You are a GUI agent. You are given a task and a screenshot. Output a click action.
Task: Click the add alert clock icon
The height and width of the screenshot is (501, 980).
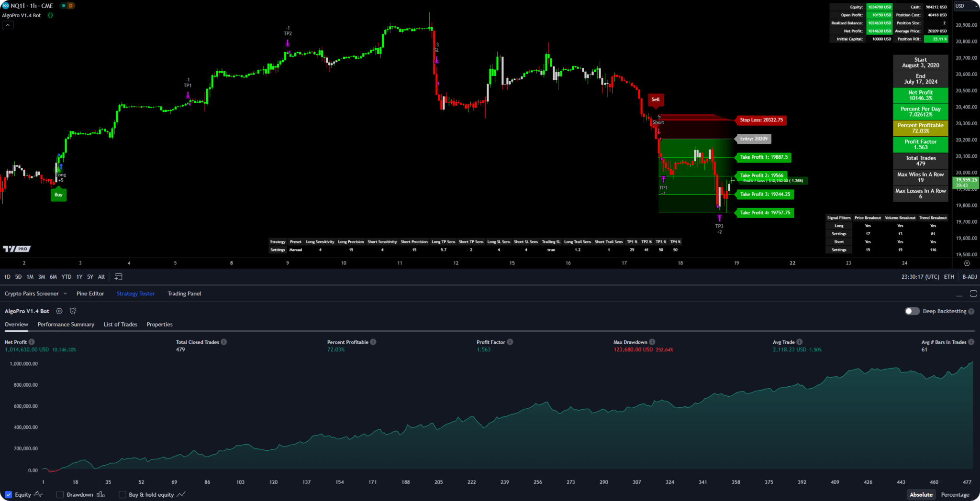coord(73,311)
